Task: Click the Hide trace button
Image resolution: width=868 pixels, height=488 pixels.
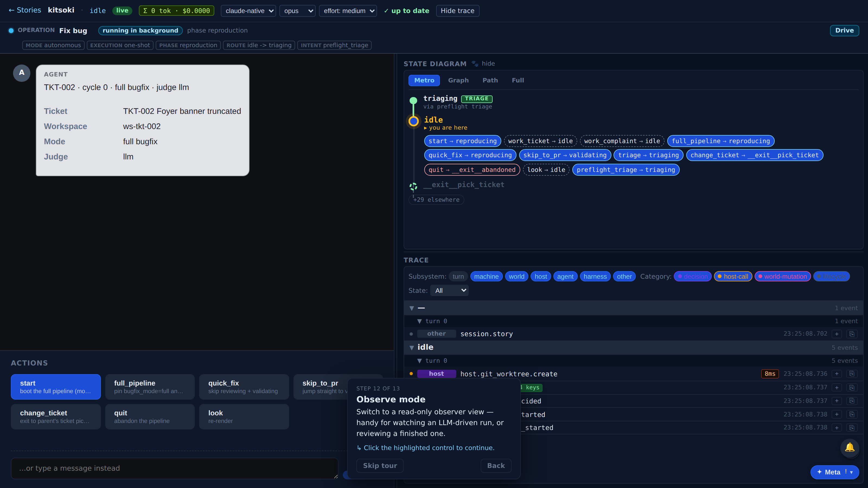Action: tap(457, 11)
